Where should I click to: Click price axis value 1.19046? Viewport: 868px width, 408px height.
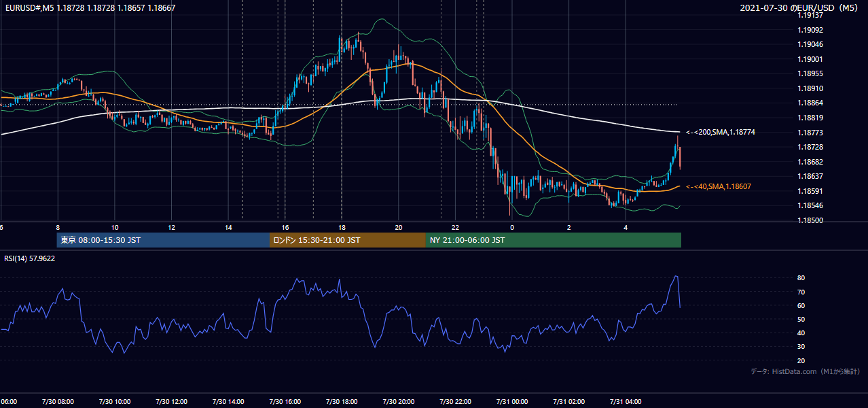[x=811, y=45]
